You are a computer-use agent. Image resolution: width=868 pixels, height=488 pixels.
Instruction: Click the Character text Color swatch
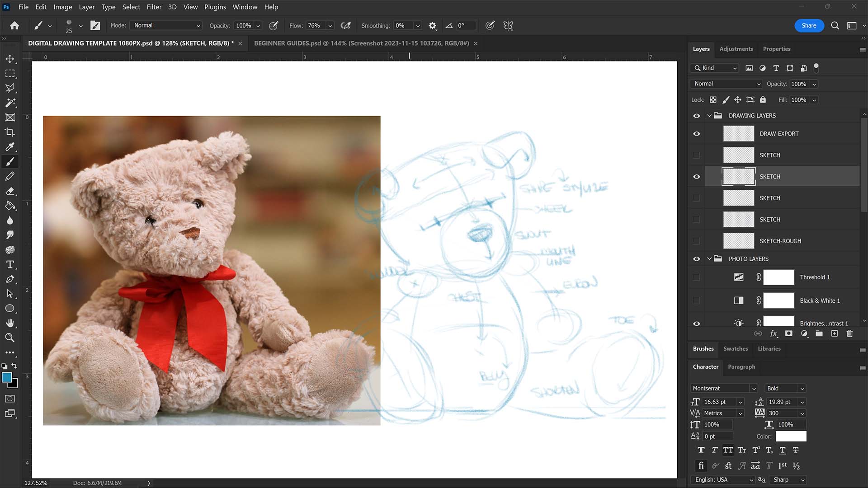click(791, 436)
